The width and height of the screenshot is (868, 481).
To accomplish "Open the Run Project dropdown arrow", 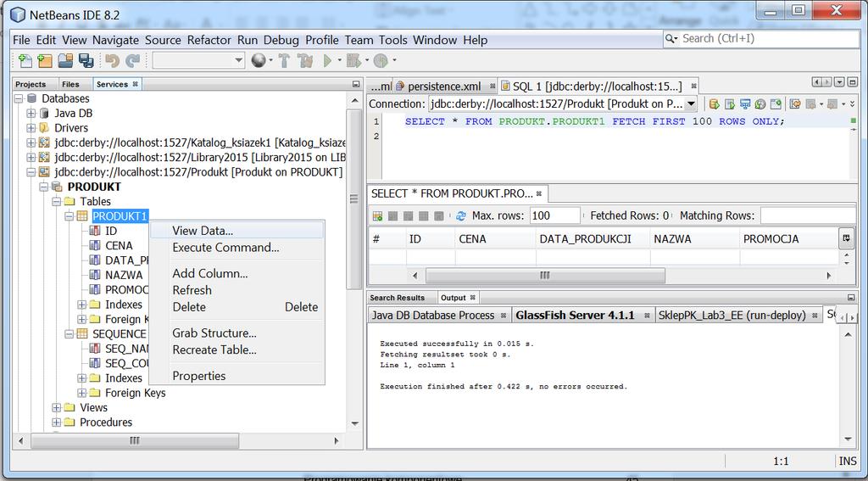I will 339,60.
